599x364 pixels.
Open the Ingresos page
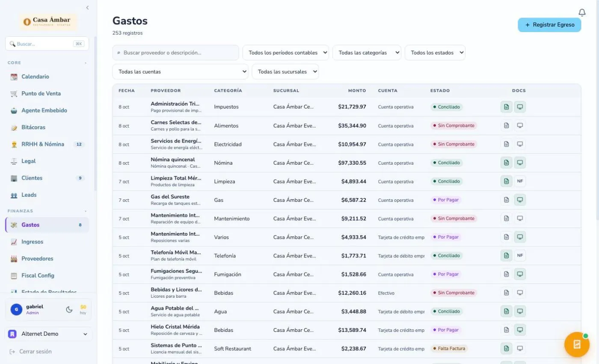click(x=47, y=242)
